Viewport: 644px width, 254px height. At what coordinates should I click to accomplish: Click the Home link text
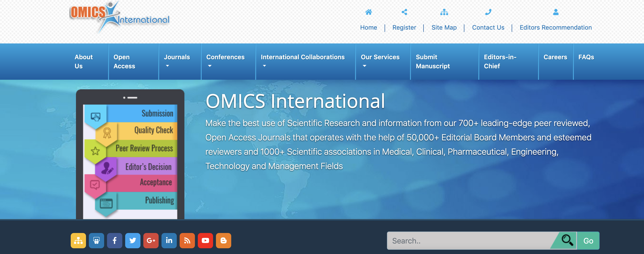369,27
